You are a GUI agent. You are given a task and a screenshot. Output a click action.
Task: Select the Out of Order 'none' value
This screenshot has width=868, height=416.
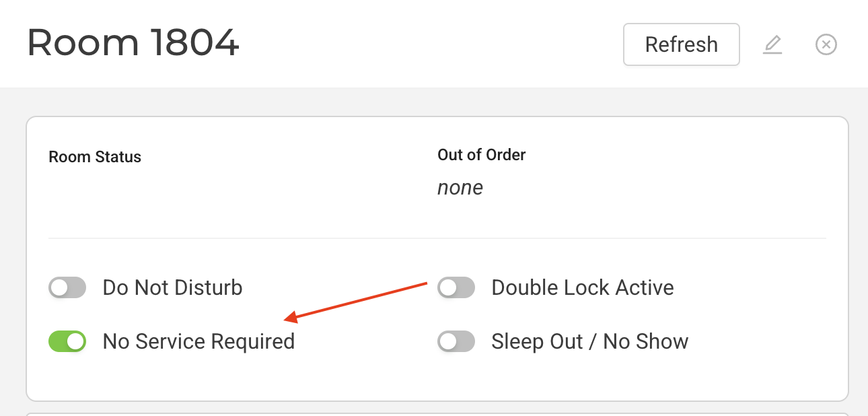click(x=460, y=188)
